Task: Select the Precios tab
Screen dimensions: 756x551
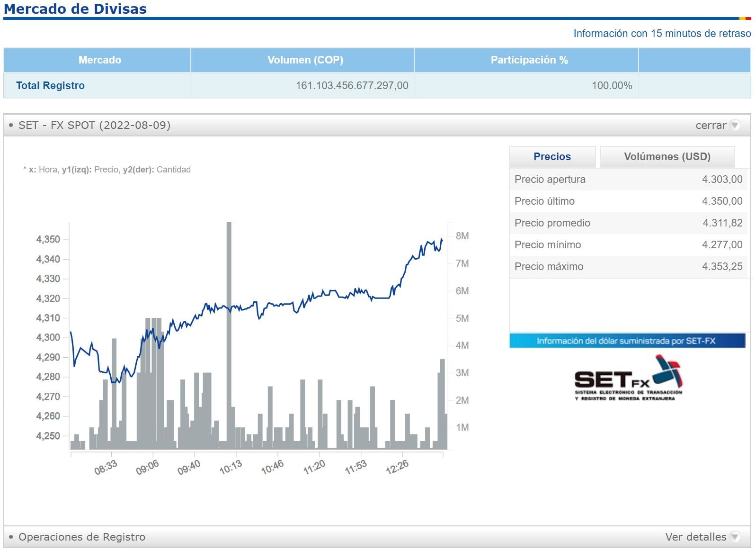Action: [x=552, y=157]
